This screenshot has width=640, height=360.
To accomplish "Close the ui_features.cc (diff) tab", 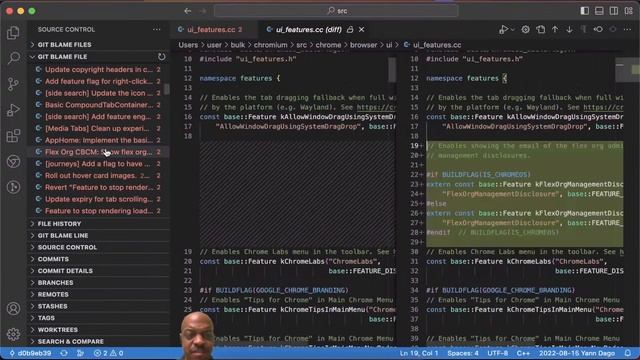I will coord(362,29).
